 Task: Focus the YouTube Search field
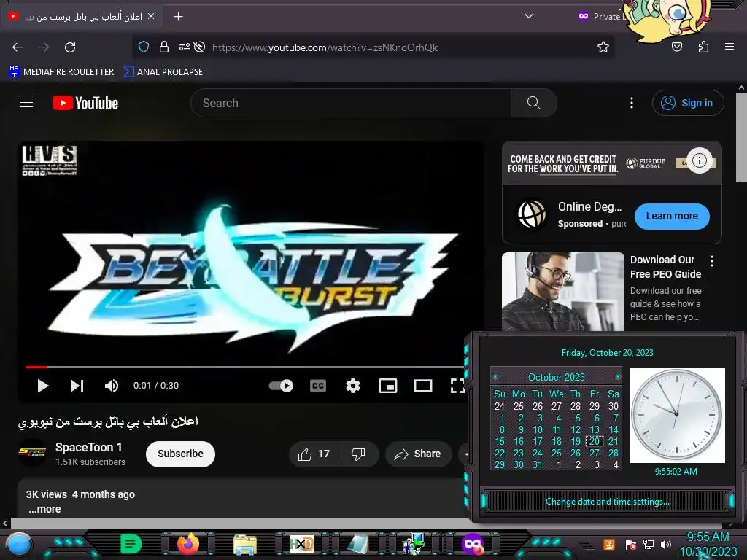[351, 103]
